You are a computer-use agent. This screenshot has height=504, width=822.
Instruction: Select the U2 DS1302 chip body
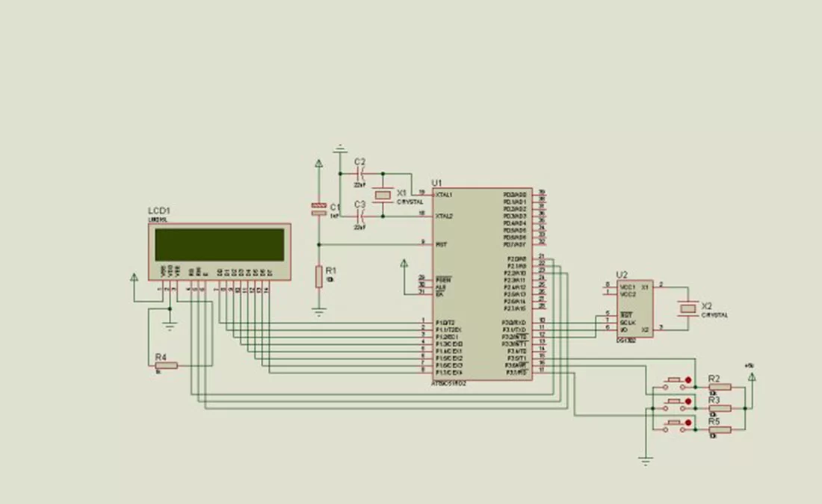tap(635, 308)
